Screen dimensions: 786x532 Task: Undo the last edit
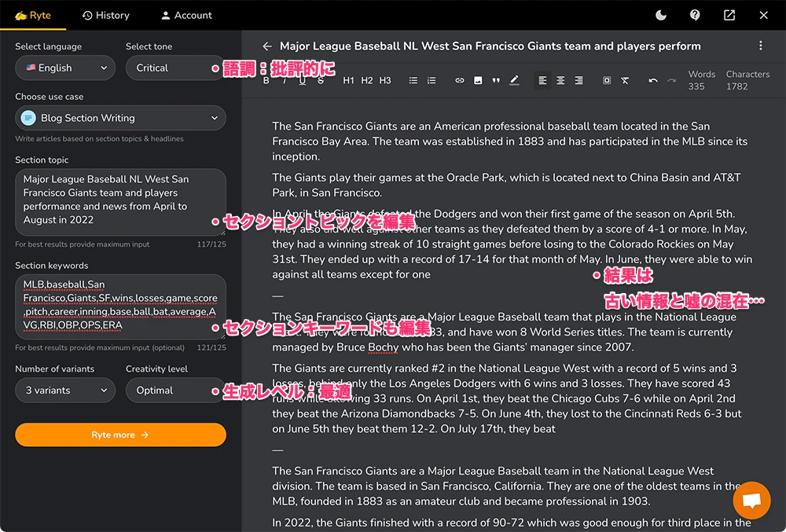(652, 80)
